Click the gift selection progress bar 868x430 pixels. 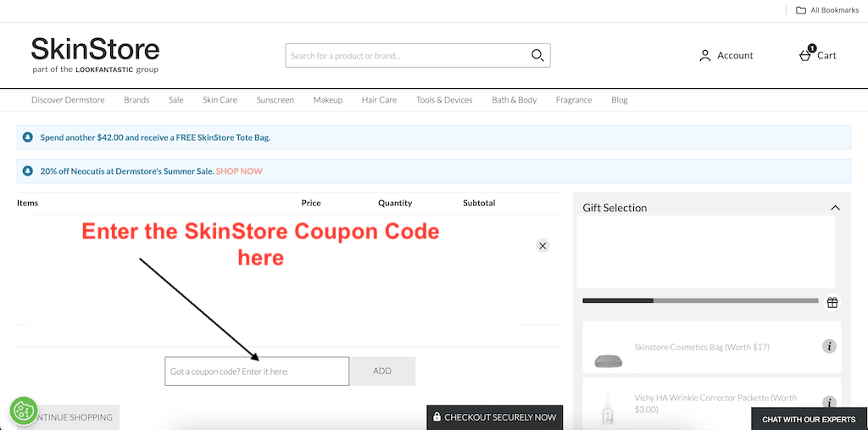pyautogui.click(x=700, y=300)
